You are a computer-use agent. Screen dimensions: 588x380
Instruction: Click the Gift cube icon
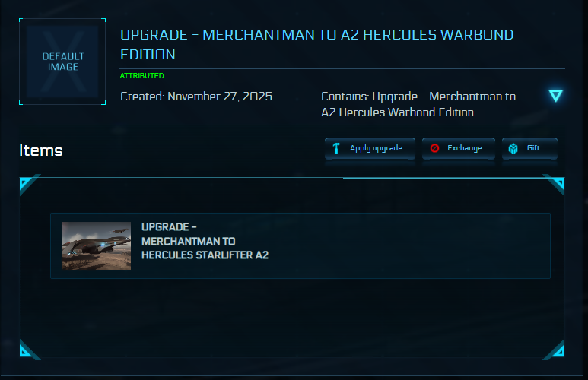(x=513, y=148)
